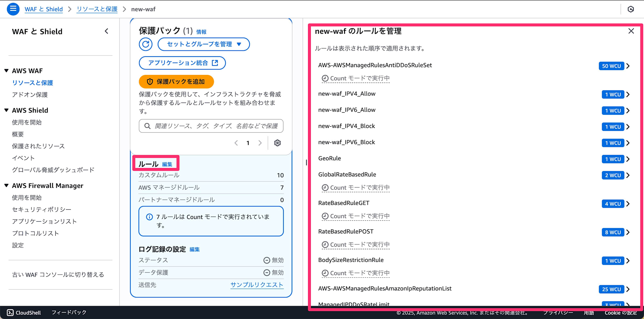Open the hamburger navigation menu icon
Image resolution: width=644 pixels, height=319 pixels.
pyautogui.click(x=13, y=9)
